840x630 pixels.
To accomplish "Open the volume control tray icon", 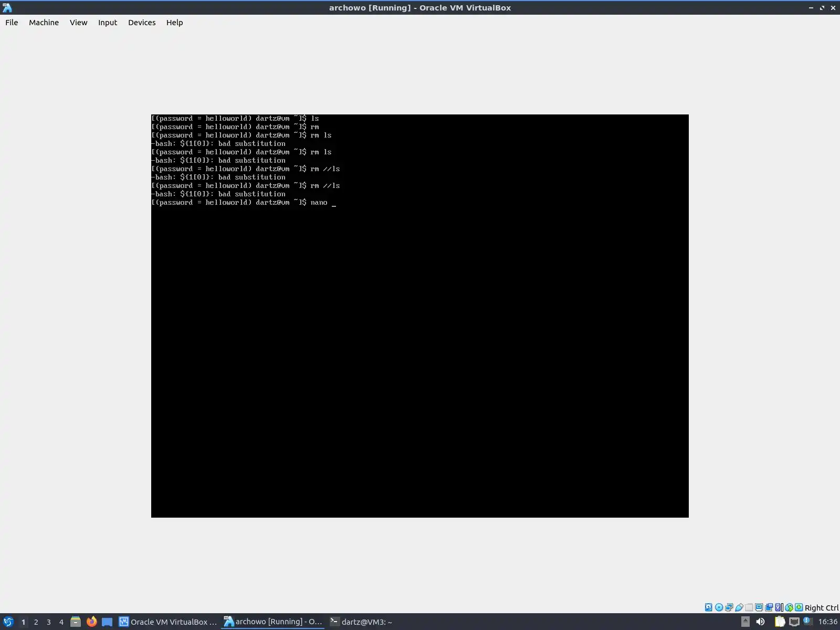I will pos(760,622).
